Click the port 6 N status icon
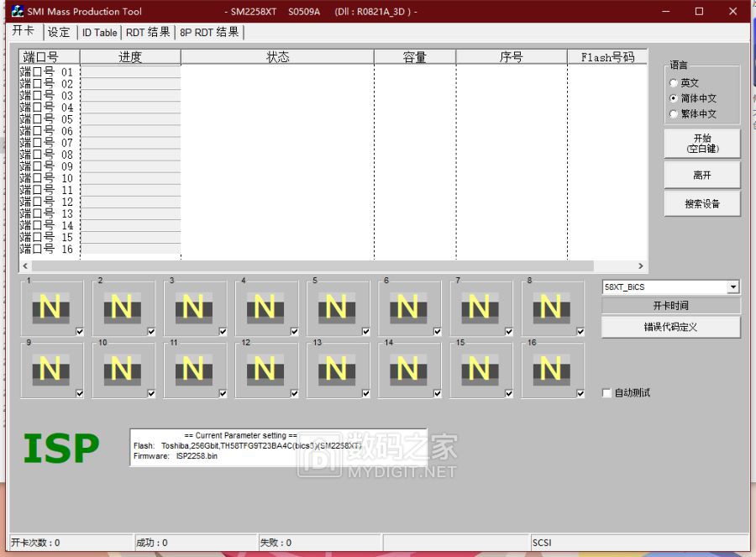This screenshot has height=557, width=756. 408,308
